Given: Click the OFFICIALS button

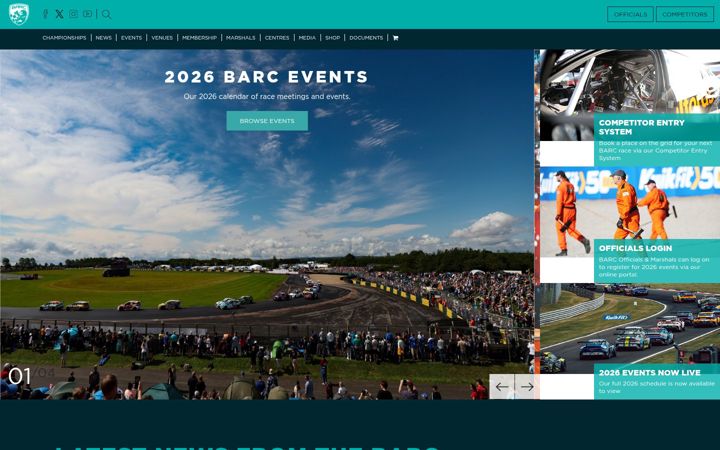Looking at the screenshot, I should click(x=630, y=14).
